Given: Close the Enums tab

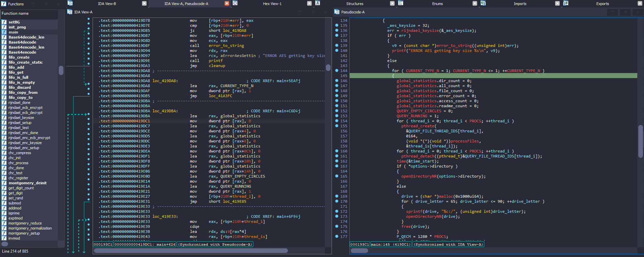Looking at the screenshot, I should point(475,3).
